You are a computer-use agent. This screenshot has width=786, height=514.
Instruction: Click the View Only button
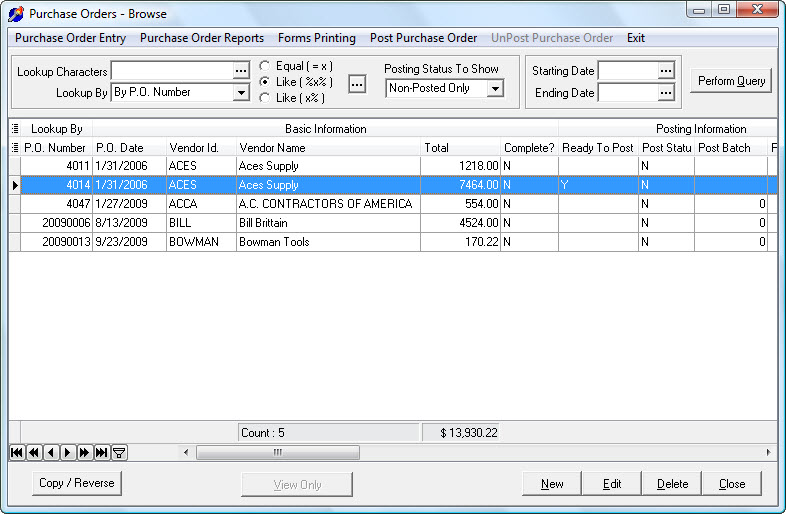pos(297,484)
